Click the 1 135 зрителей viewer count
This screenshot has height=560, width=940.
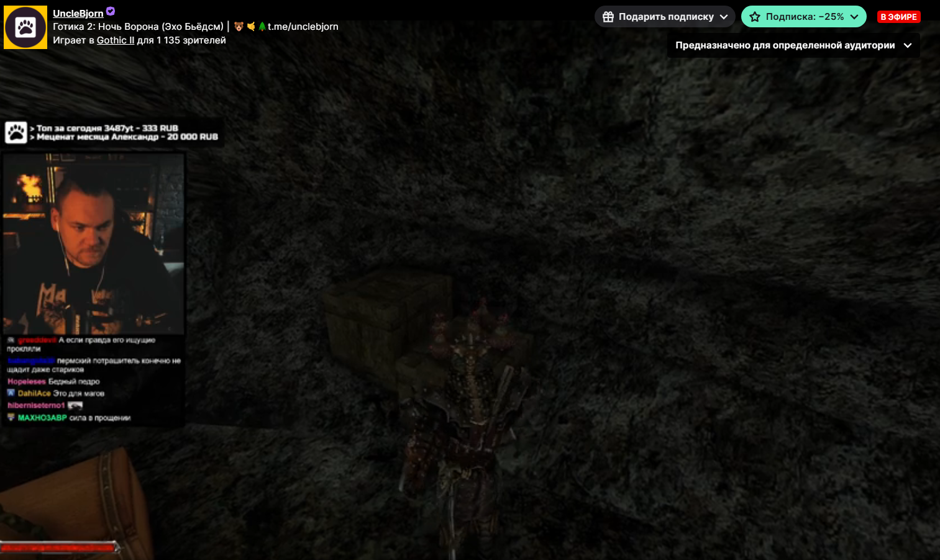191,40
